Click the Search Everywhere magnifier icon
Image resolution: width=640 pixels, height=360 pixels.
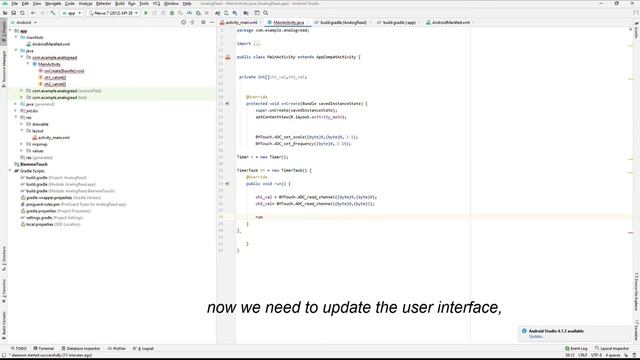tap(266, 13)
